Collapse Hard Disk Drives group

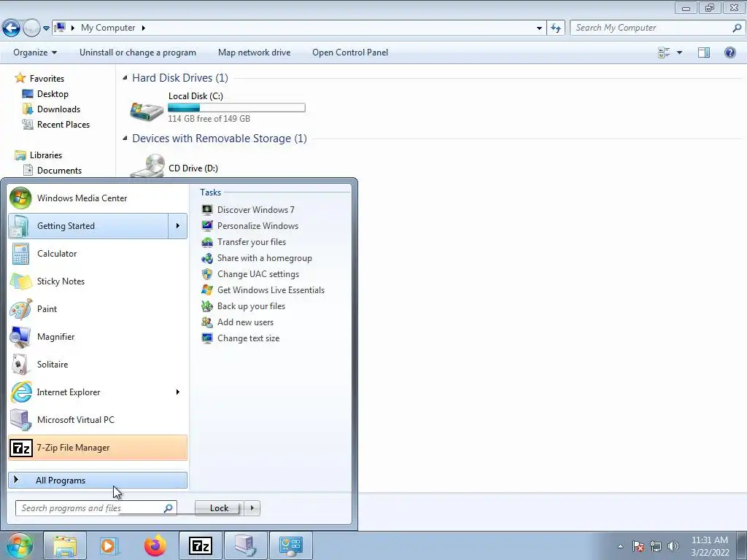tap(125, 77)
